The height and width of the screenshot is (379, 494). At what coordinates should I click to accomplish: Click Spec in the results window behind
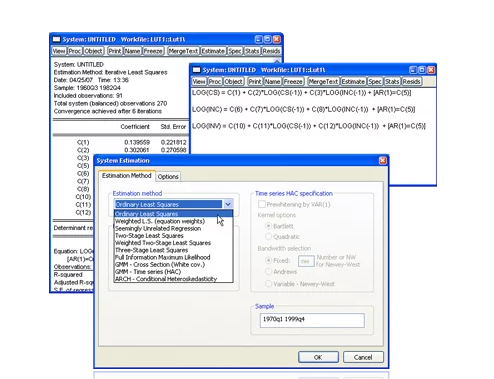pos(235,51)
